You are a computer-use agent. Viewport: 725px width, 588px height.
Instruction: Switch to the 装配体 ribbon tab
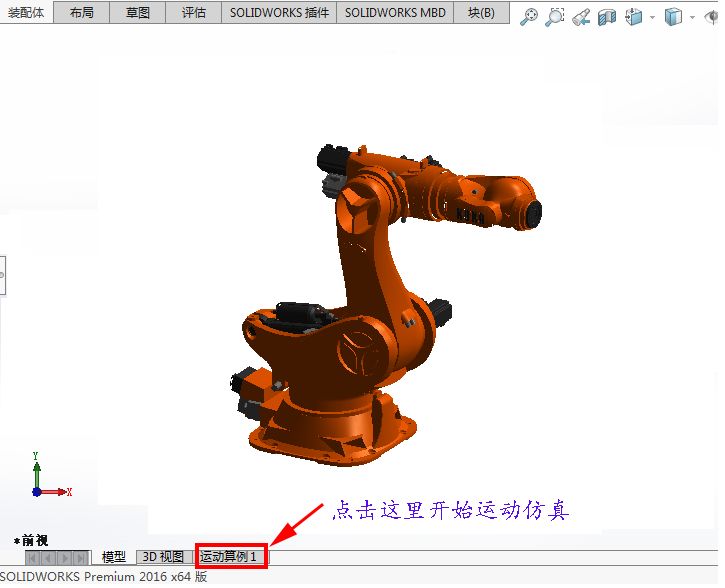point(25,13)
